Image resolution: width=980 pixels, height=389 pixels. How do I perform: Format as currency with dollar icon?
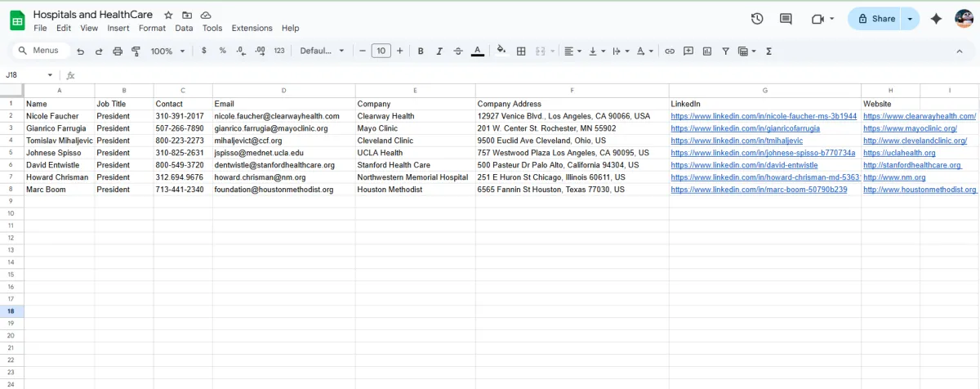point(203,51)
